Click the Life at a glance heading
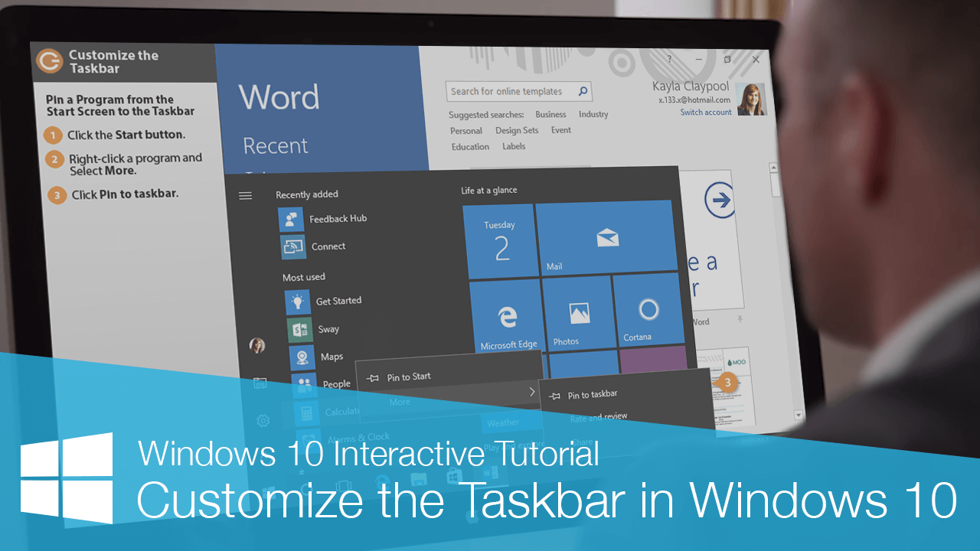The height and width of the screenshot is (551, 980). coord(489,190)
